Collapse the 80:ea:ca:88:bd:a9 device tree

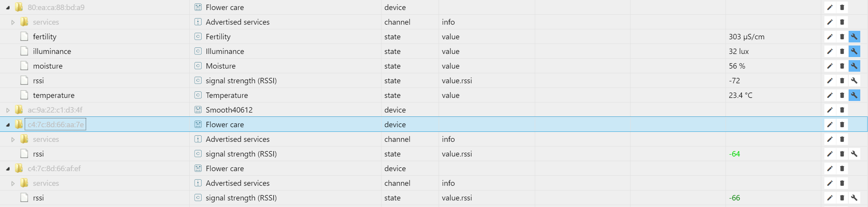[x=8, y=7]
